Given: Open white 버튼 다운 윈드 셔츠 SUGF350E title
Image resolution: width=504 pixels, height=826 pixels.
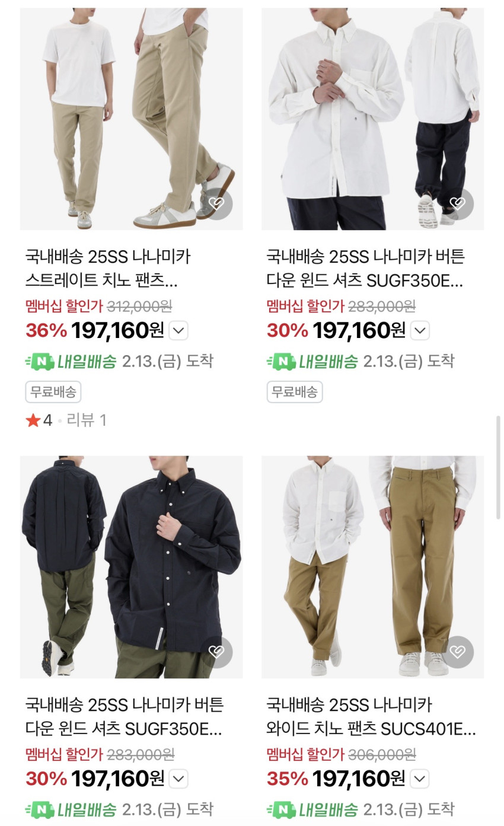Looking at the screenshot, I should (x=366, y=269).
